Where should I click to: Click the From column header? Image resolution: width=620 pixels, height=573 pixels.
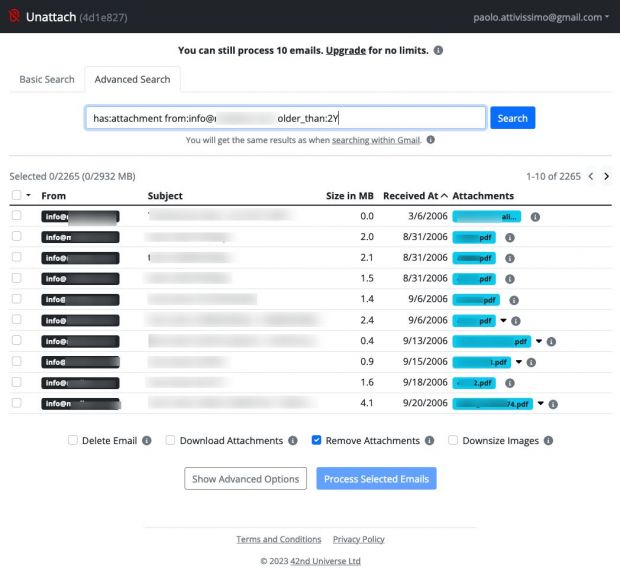[x=53, y=196]
